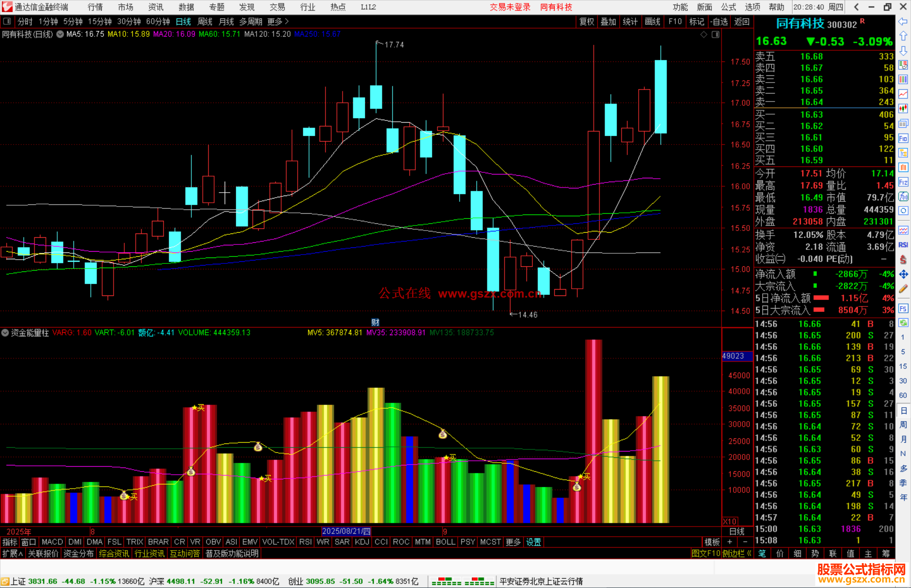Toggle the 叠加 overlay button
The height and width of the screenshot is (588, 911).
pyautogui.click(x=608, y=21)
